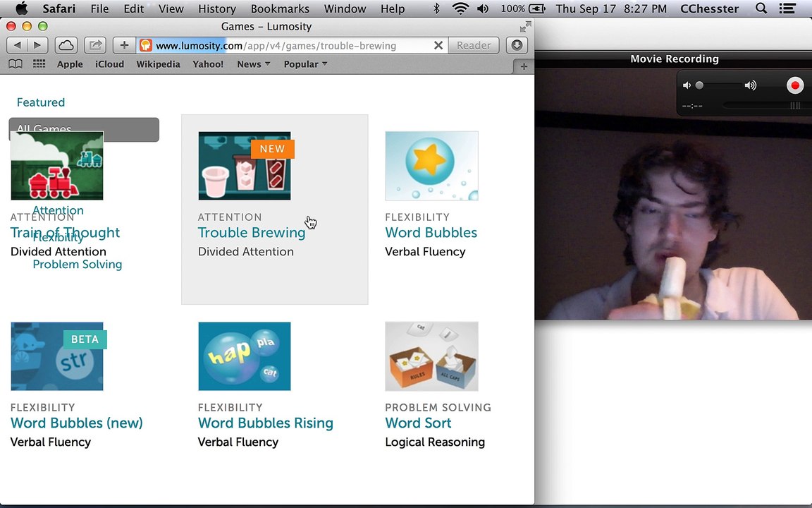The width and height of the screenshot is (812, 508).
Task: Go back with Safari back arrow
Action: [x=17, y=46]
